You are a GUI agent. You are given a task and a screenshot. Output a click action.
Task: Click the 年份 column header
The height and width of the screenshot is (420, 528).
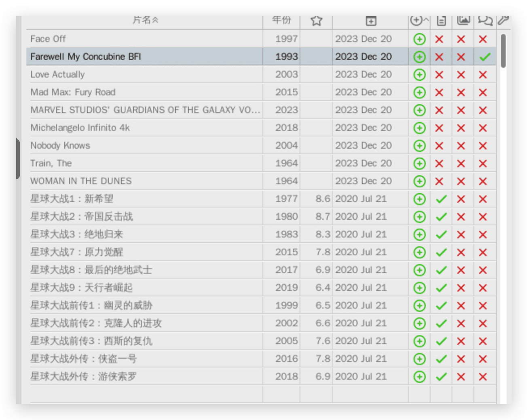coord(281,20)
